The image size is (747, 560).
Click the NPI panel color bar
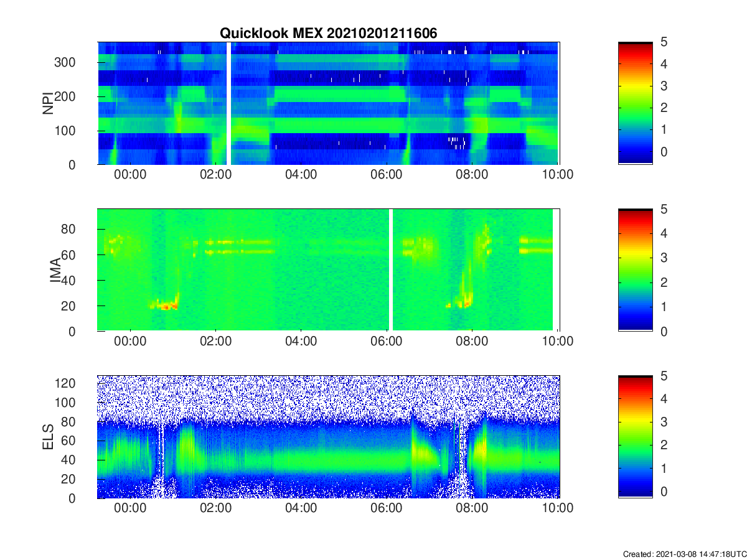[x=636, y=103]
